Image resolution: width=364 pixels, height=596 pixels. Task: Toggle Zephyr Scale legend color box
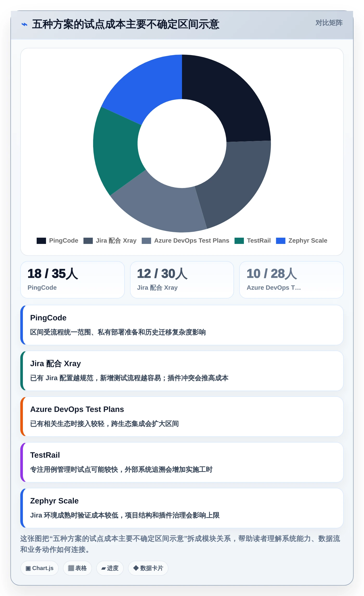point(281,241)
